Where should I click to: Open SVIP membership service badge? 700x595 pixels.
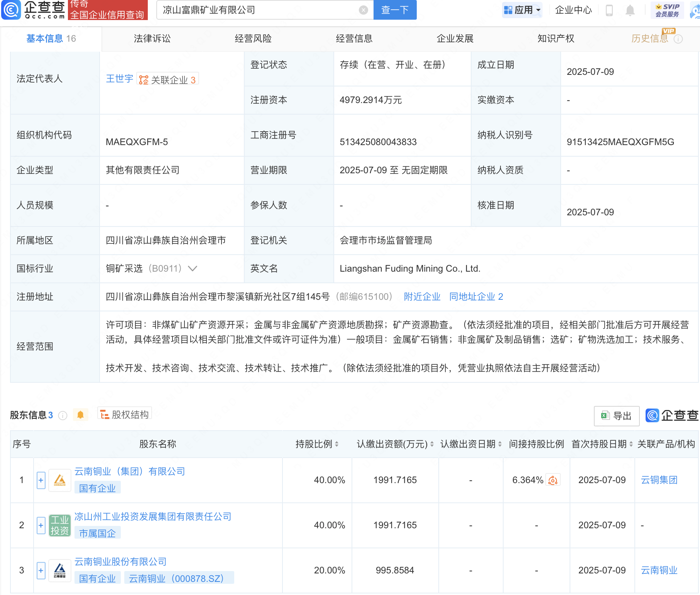(667, 10)
